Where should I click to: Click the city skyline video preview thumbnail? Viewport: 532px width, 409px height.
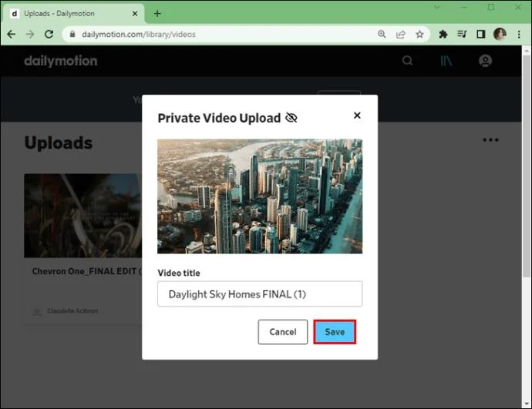point(260,196)
